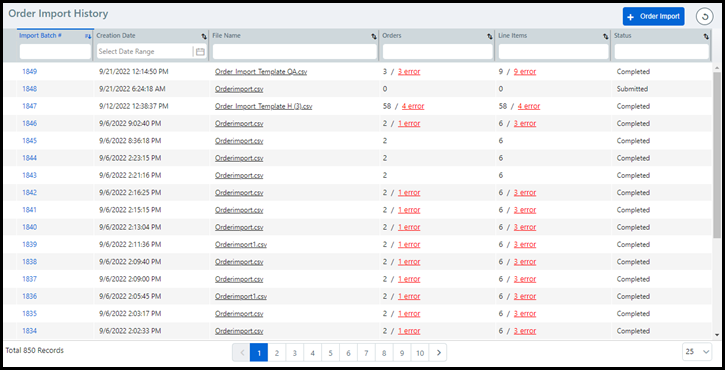Click the File Name column sort icon
725x370 pixels.
[x=374, y=36]
